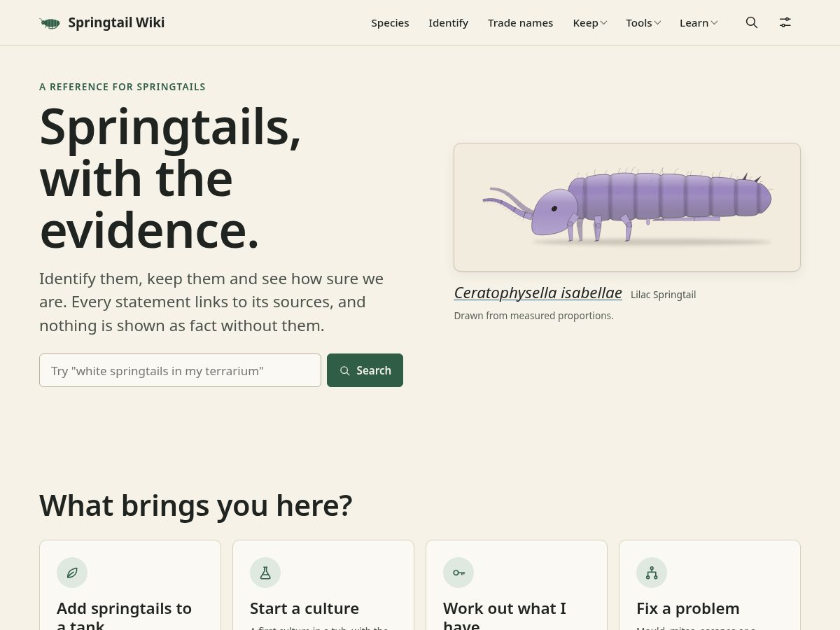Open display settings sliders icon

point(785,22)
